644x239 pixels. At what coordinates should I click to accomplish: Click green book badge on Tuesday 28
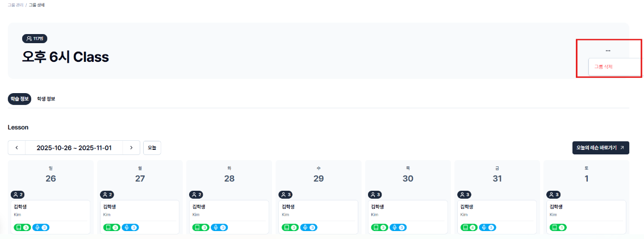(x=201, y=227)
